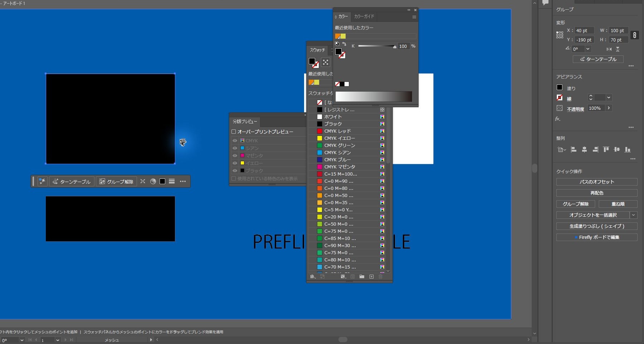The image size is (644, 344).
Task: Switch to カラーガイド tab
Action: click(364, 16)
